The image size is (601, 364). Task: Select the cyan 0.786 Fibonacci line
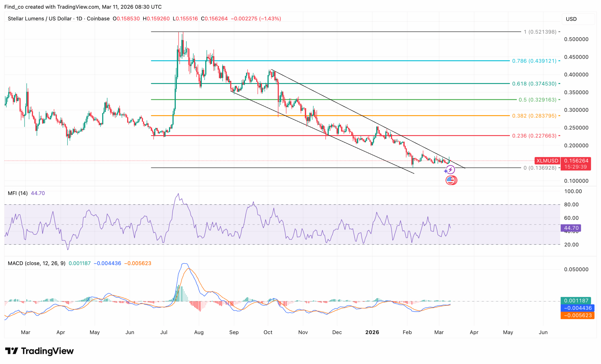tap(330, 61)
